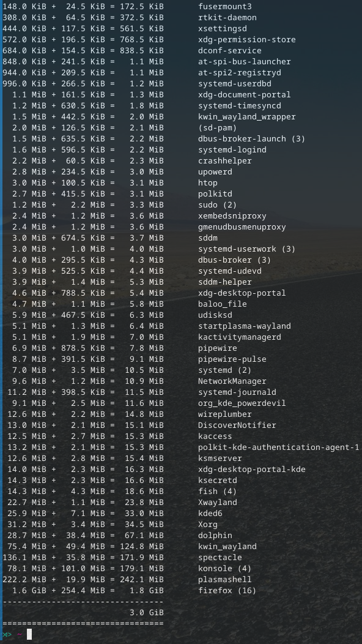Click the kwin_wayland process name

227,546
